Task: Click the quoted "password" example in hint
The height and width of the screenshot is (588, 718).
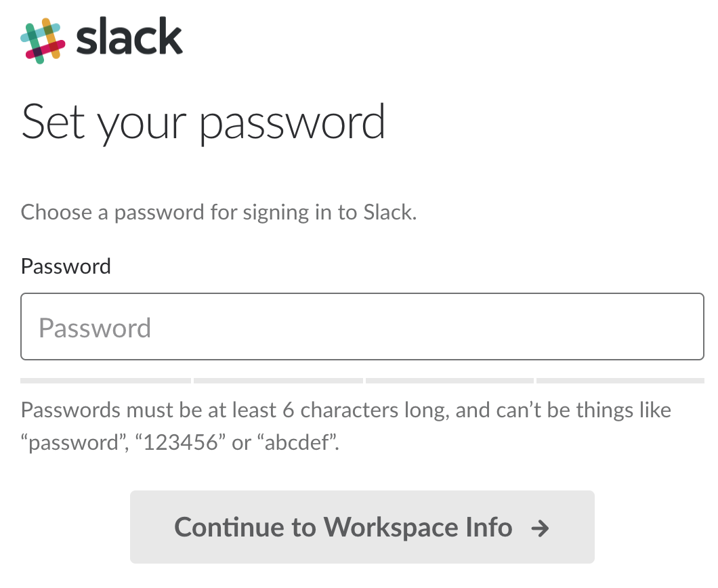Action: click(x=70, y=443)
